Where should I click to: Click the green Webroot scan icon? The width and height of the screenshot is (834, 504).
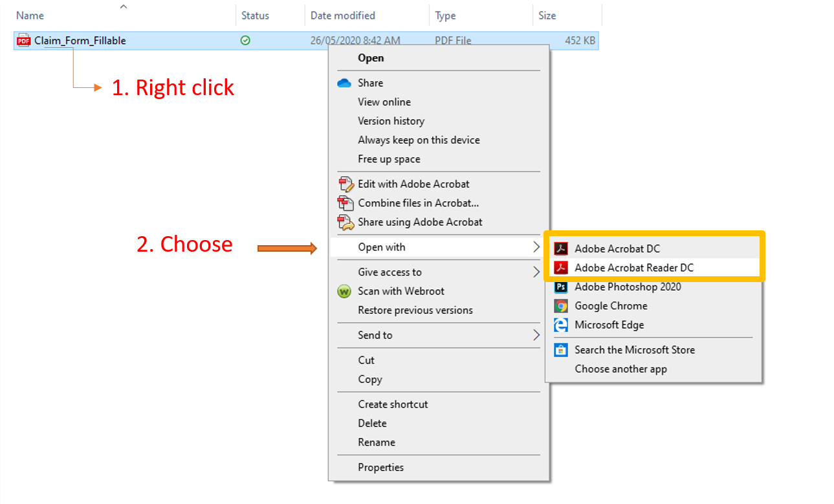tap(344, 291)
